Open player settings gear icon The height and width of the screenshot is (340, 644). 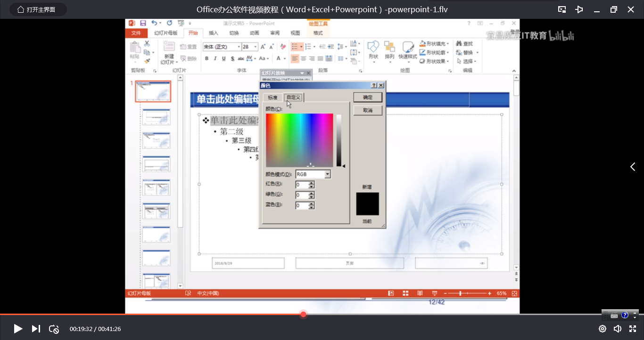pos(603,329)
